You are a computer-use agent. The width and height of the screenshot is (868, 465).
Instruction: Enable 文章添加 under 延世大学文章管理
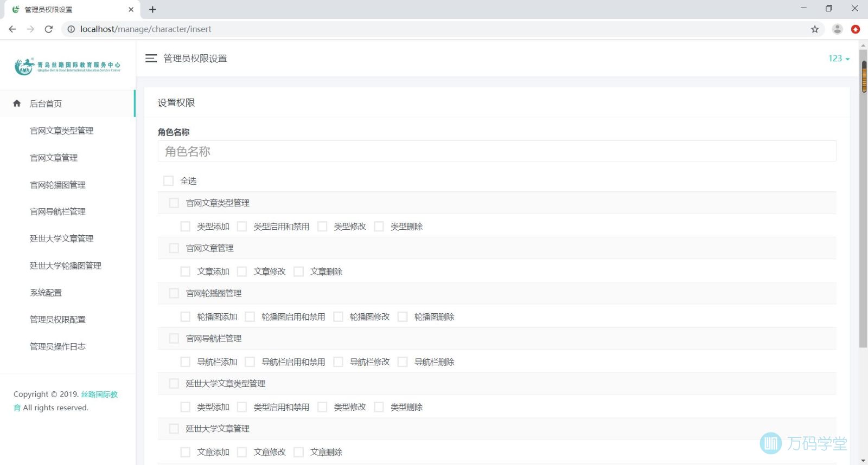pos(186,452)
